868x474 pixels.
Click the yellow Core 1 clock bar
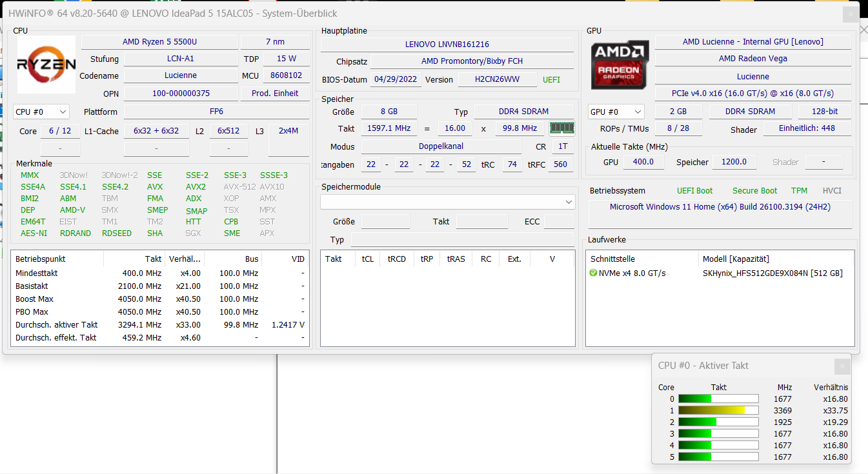[718, 411]
